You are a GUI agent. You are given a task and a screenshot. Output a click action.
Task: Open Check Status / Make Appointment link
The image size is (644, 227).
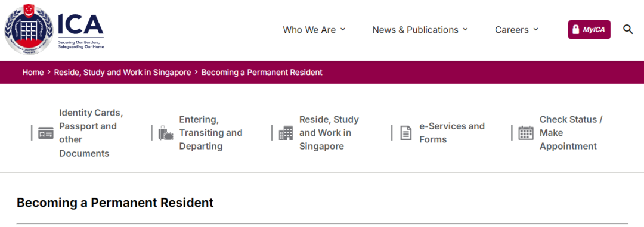click(571, 133)
